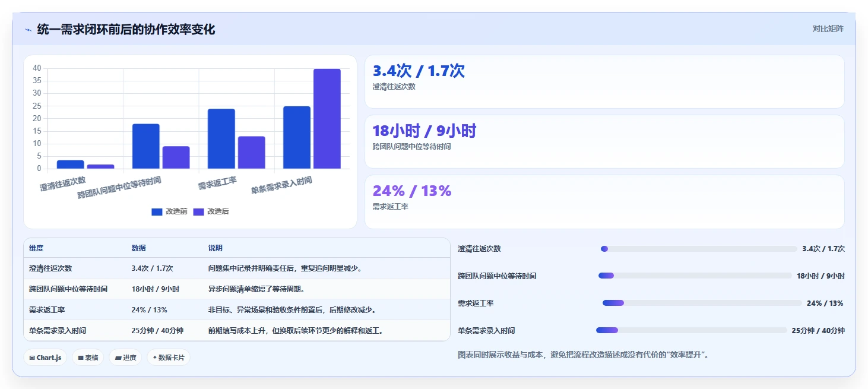Image resolution: width=868 pixels, height=389 pixels.
Task: Click the 说明 table column header
Action: click(215, 248)
